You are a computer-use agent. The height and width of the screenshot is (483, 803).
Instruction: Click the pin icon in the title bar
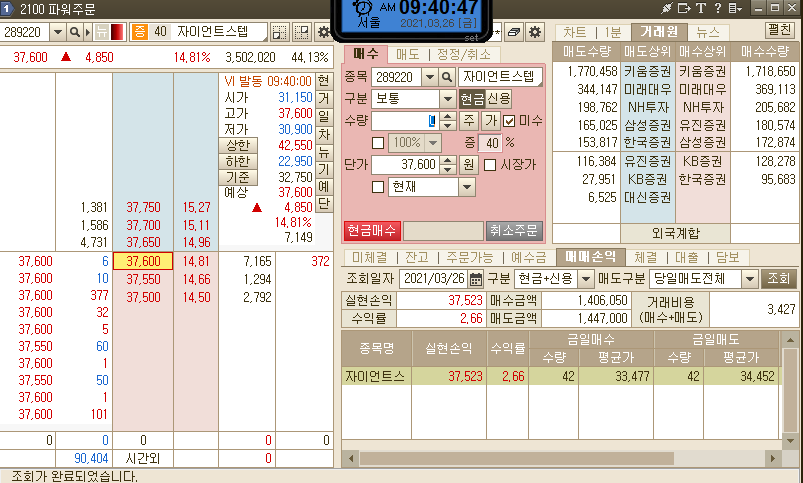pos(666,8)
